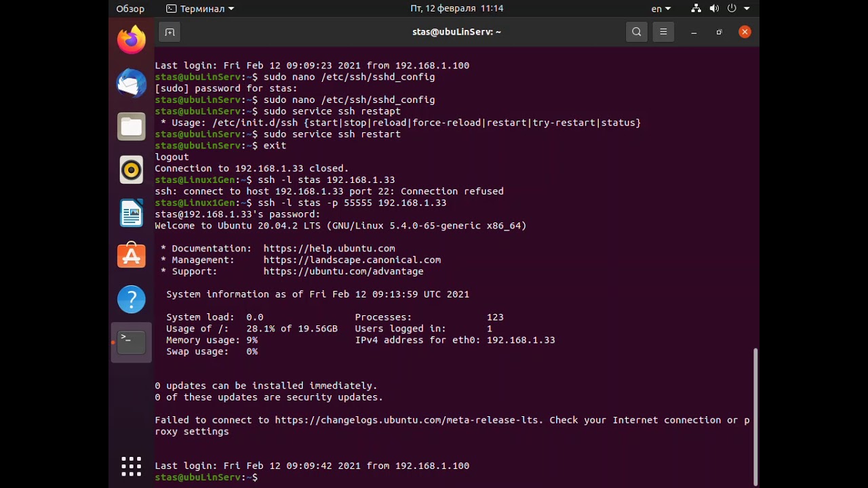
Task: Launch Thunderbird mail from the dock
Action: tap(132, 83)
